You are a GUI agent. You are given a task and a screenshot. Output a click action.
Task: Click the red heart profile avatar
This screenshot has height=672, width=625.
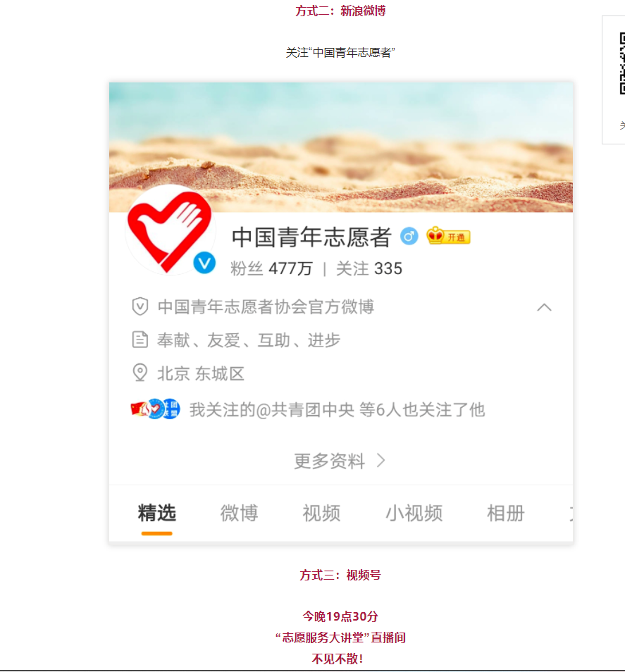point(171,231)
